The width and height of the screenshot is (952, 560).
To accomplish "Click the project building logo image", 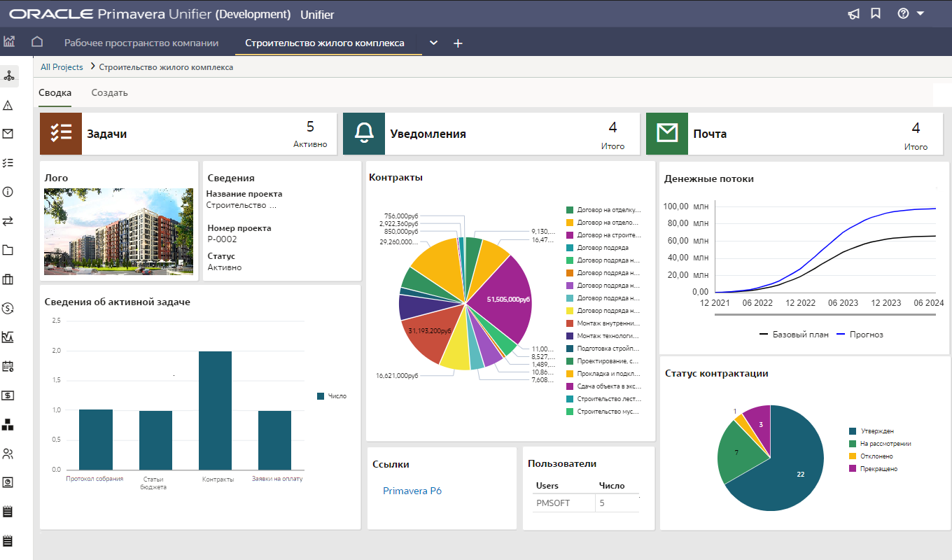I will 118,231.
